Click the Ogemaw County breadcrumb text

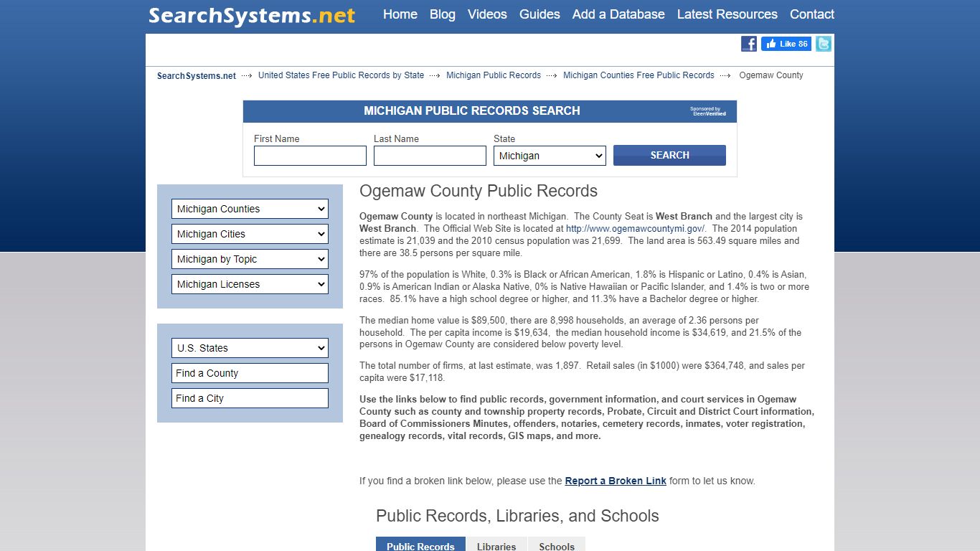coord(771,75)
